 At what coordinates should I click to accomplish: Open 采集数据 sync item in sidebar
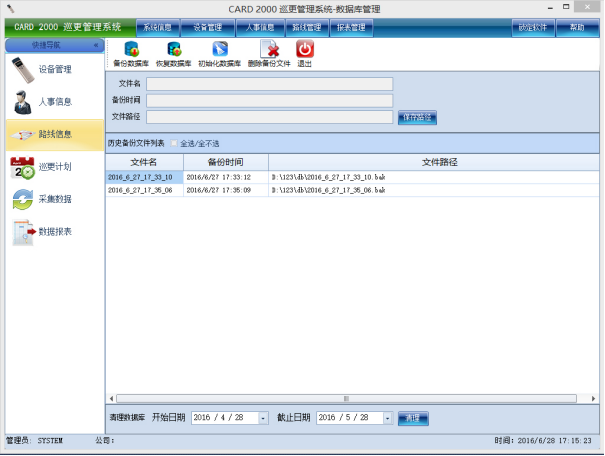click(55, 199)
